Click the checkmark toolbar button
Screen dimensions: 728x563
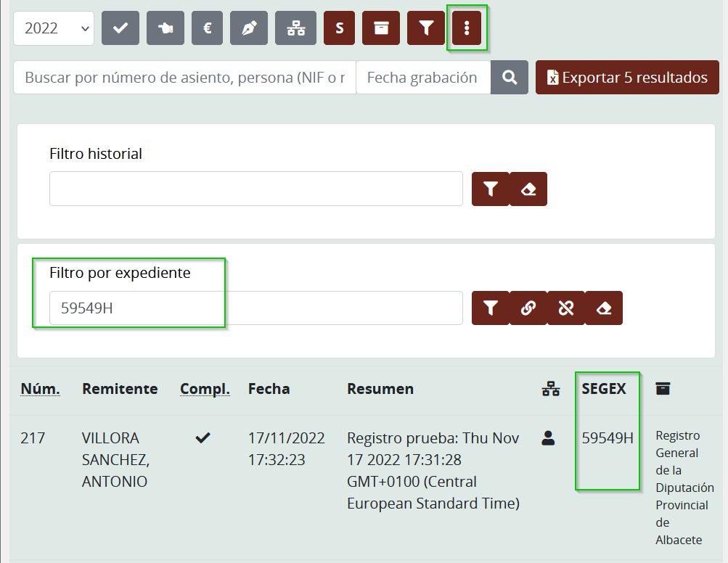point(120,28)
